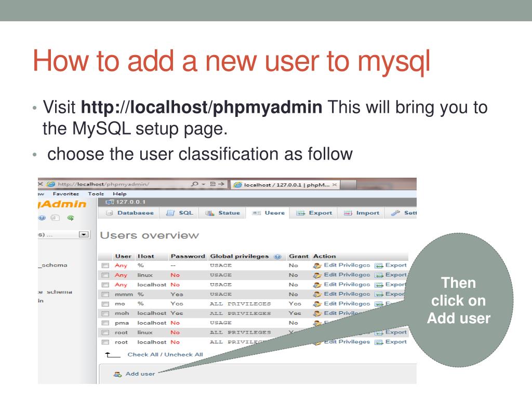Select the pma localhost row checkbox
This screenshot has height=399, width=532.
coord(105,323)
